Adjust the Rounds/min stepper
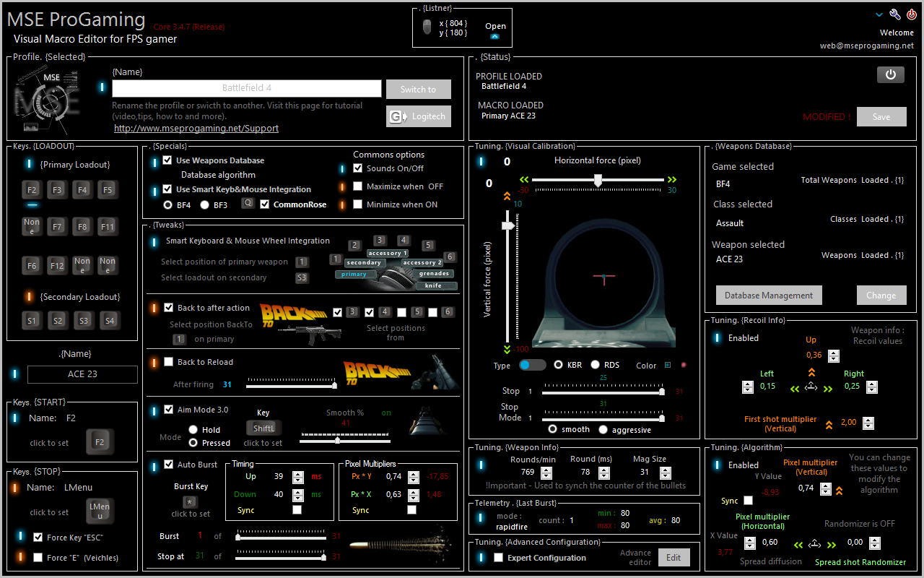 [x=547, y=472]
